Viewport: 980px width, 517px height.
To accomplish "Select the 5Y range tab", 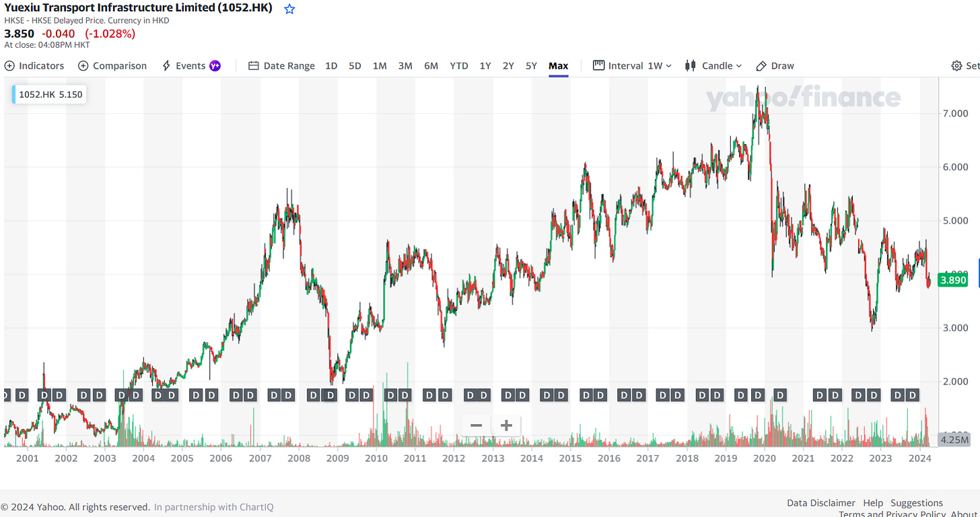I will [x=531, y=65].
